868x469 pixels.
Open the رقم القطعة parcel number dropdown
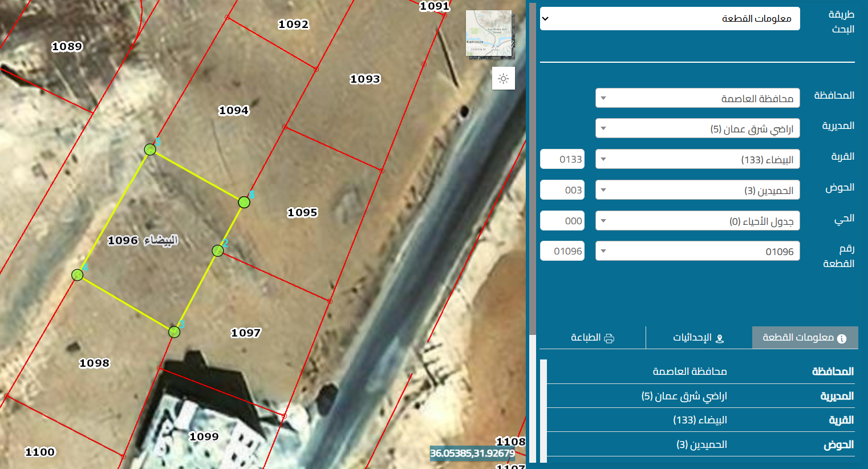pyautogui.click(x=697, y=251)
